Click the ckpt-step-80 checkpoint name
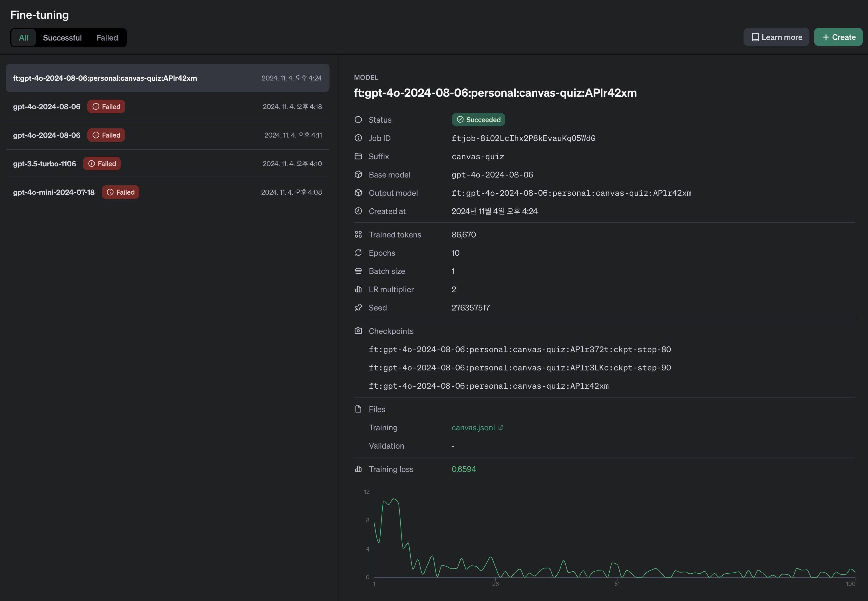The height and width of the screenshot is (601, 868). tap(520, 350)
